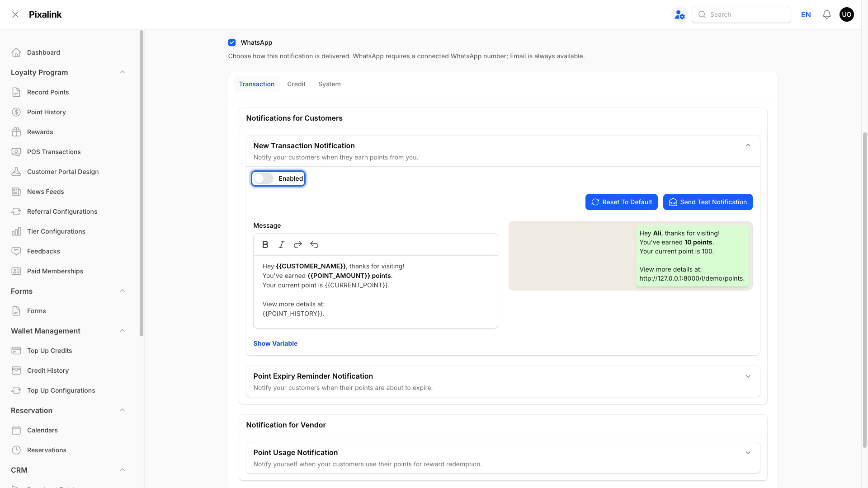
Task: Click the Bold formatting icon
Action: 265,244
